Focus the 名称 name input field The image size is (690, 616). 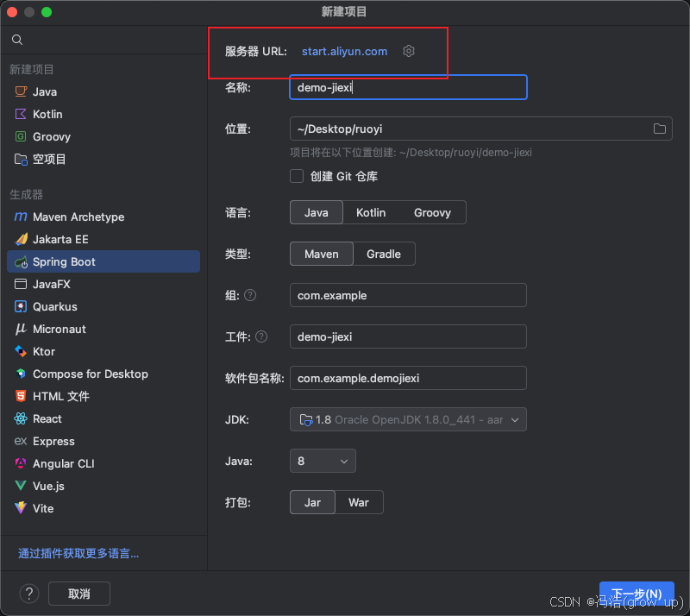point(408,87)
